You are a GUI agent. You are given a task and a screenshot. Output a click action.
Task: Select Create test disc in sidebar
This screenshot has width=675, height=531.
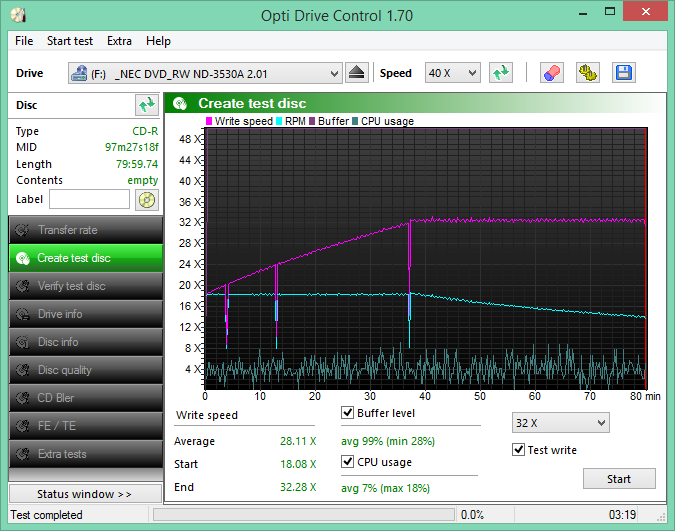(86, 258)
